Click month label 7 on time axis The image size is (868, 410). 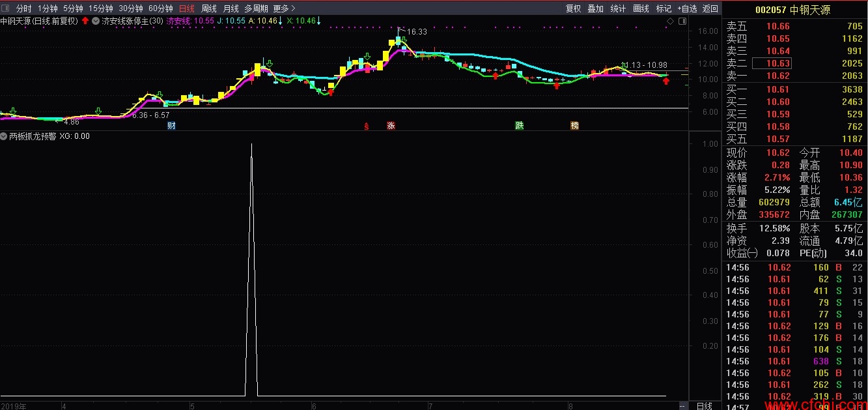[x=430, y=405]
